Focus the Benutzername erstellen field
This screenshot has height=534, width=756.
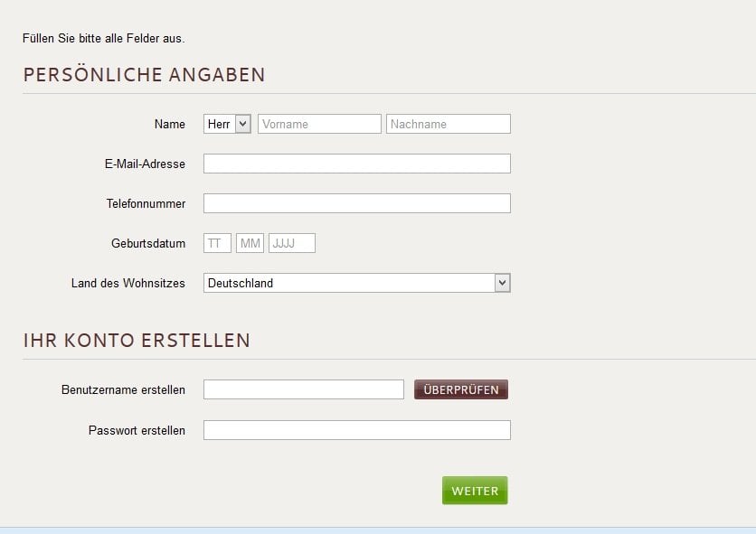pyautogui.click(x=304, y=389)
